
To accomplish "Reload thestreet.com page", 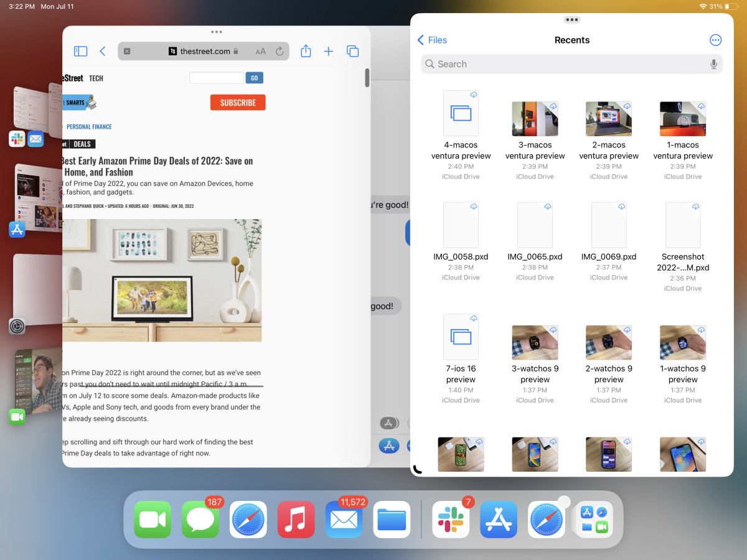I will (x=280, y=52).
